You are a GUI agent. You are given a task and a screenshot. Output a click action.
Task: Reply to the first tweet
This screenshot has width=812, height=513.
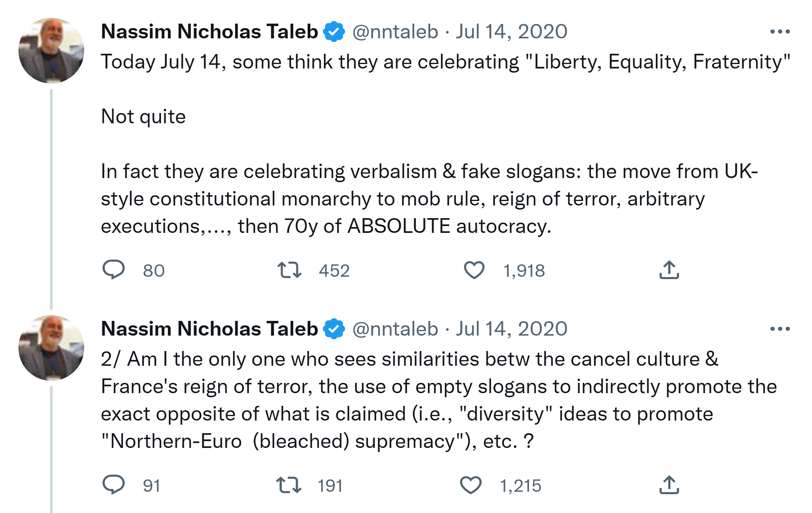coord(114,270)
